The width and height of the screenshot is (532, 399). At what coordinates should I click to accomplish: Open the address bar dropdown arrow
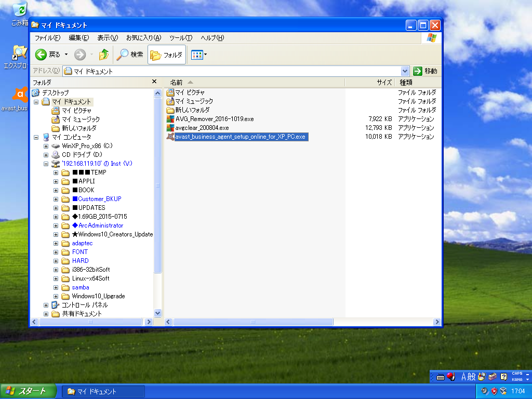click(x=404, y=71)
